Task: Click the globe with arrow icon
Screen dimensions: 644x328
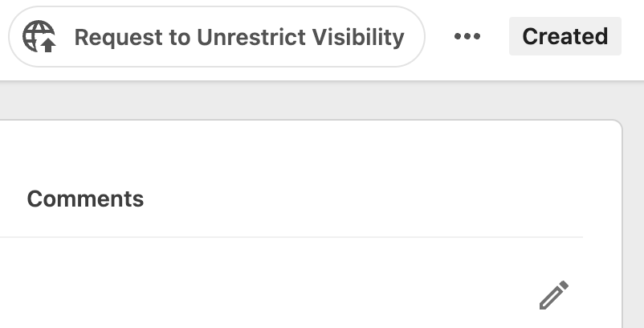Action: (x=39, y=37)
